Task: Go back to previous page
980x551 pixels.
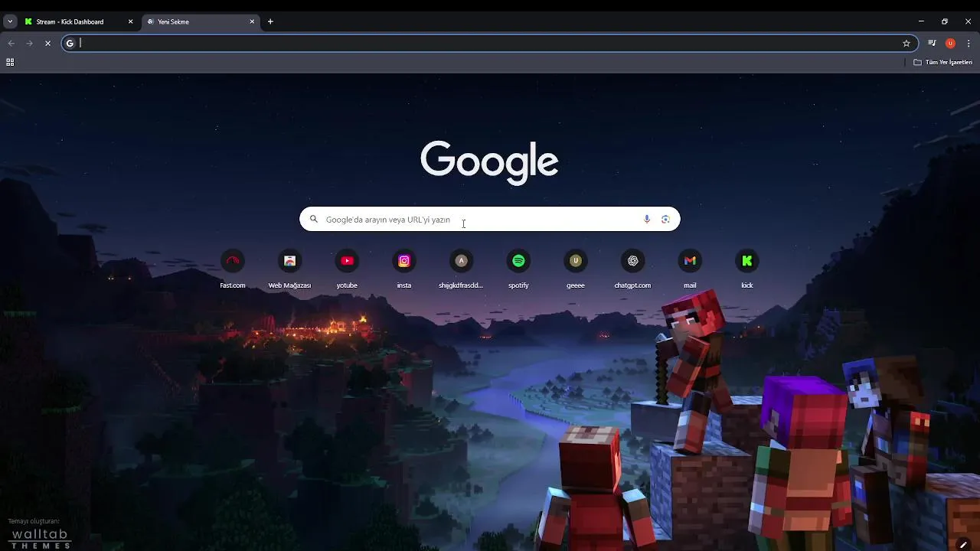Action: 11,44
